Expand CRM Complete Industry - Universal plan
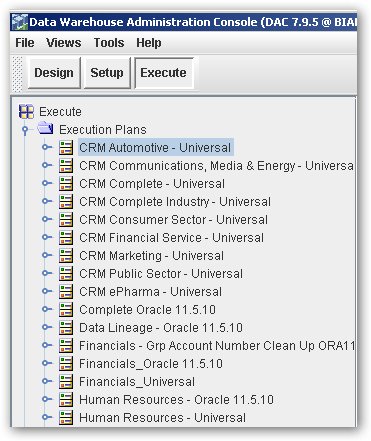Screen dimensions: 371x441 pyautogui.click(x=47, y=201)
